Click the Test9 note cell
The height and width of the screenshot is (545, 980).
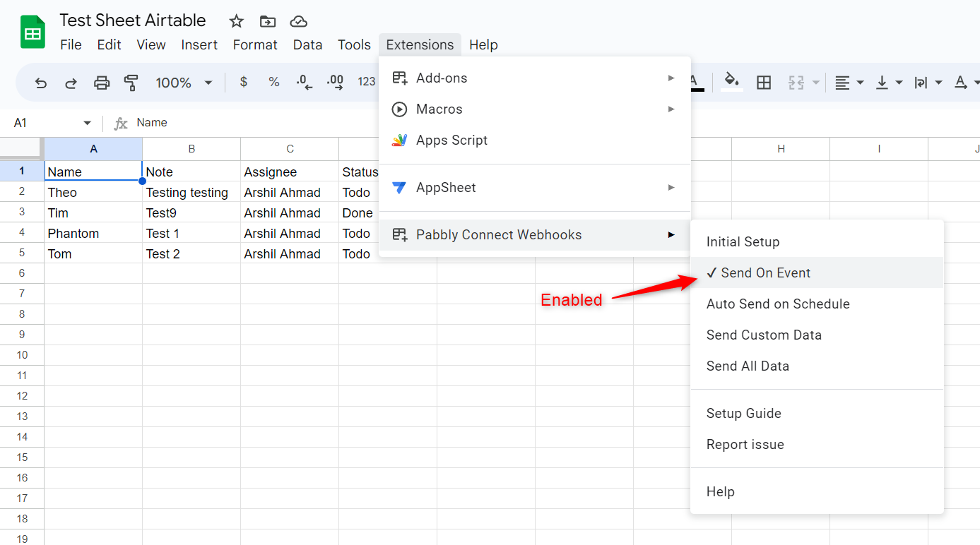(x=191, y=212)
